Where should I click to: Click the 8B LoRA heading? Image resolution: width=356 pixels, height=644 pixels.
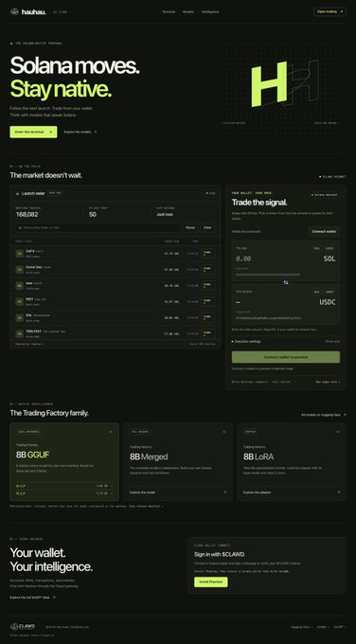(x=258, y=456)
